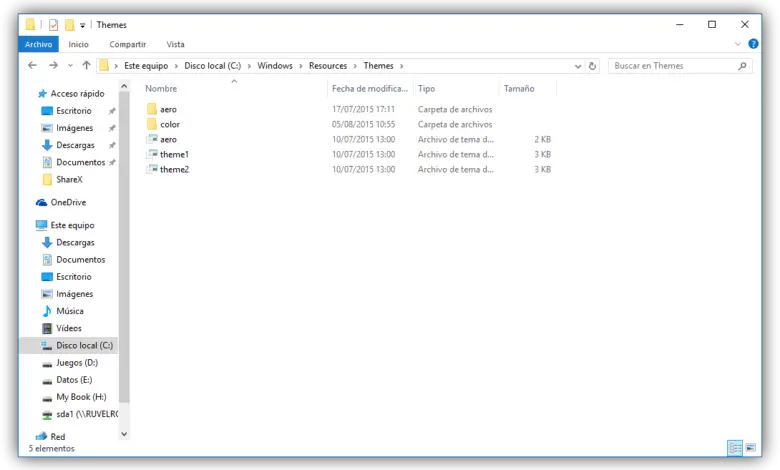The height and width of the screenshot is (470, 780).
Task: Open the Archivo menu tab
Action: 38,44
